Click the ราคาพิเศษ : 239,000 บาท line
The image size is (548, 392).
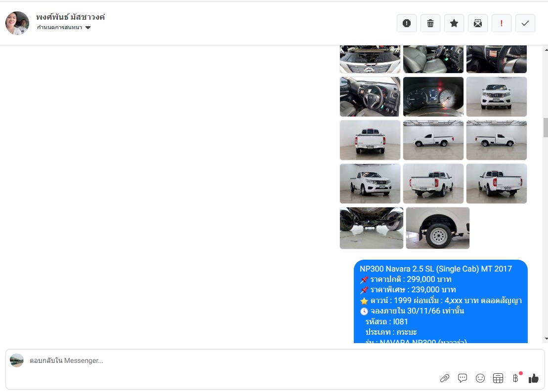click(408, 290)
